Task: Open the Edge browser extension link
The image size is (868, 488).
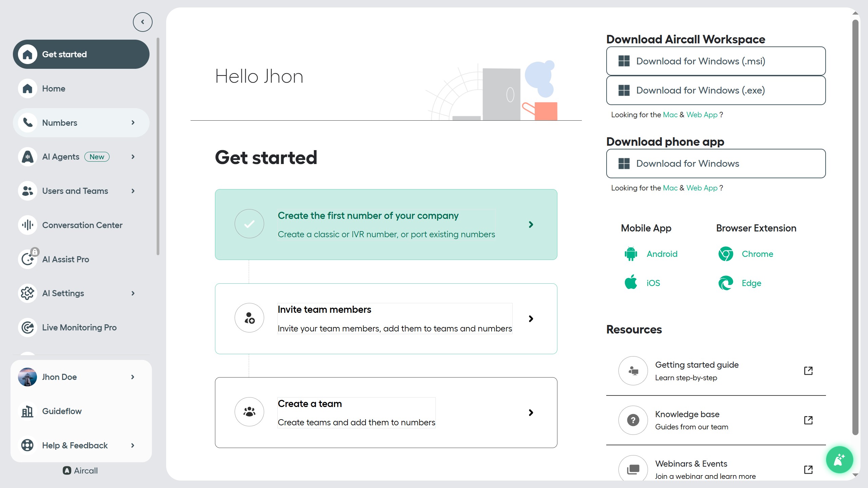Action: pos(751,283)
